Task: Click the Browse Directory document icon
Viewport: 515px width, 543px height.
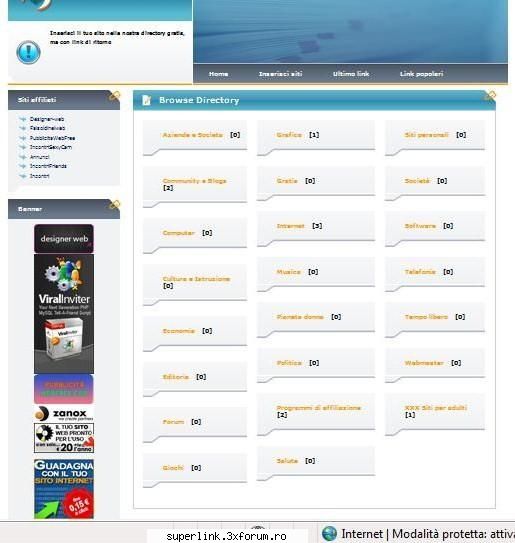Action: tap(146, 100)
